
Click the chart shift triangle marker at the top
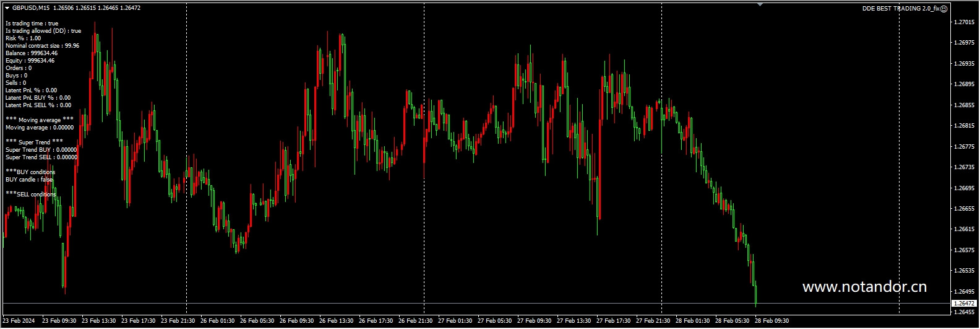pos(760,4)
